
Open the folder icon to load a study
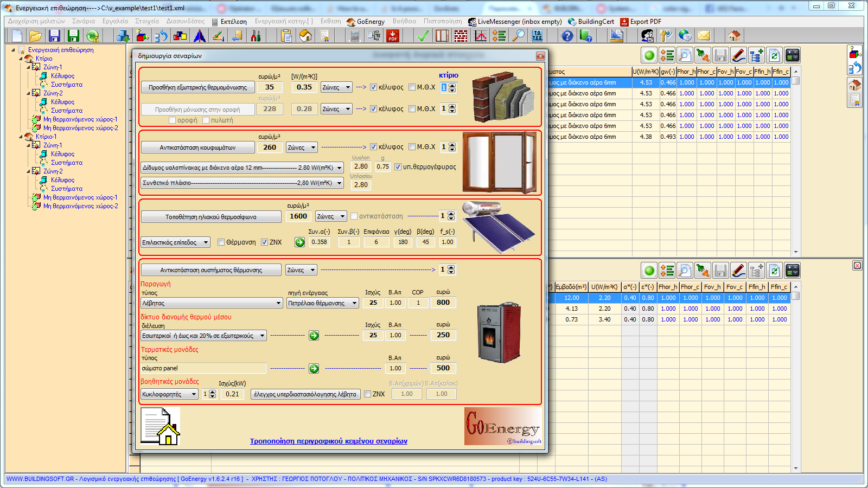(35, 36)
